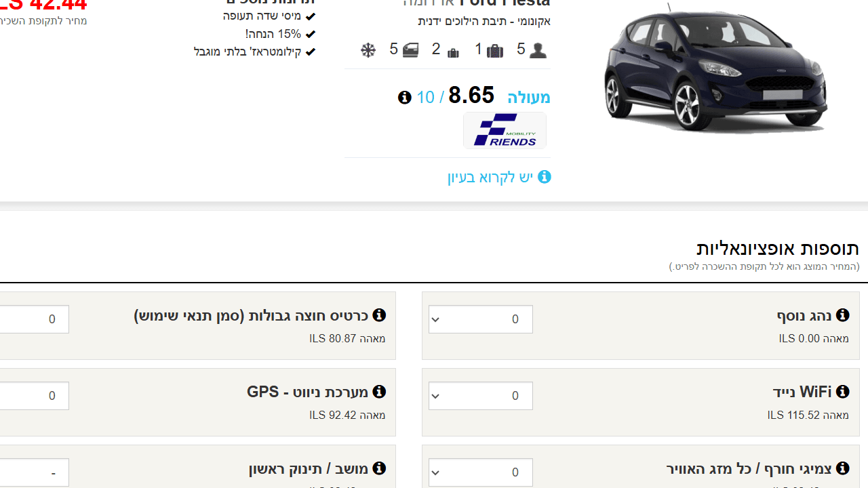
Task: Open WiFi נייד quantity dropdown
Action: (x=480, y=396)
